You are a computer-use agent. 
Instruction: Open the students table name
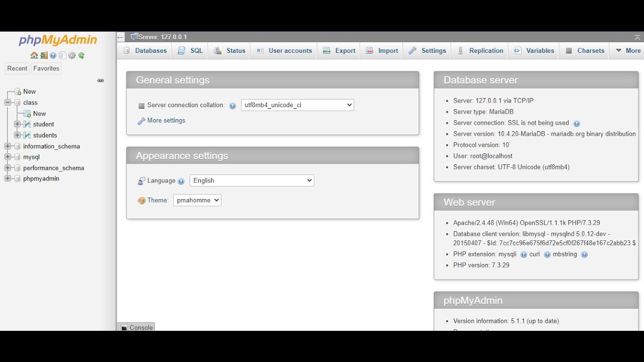[45, 135]
